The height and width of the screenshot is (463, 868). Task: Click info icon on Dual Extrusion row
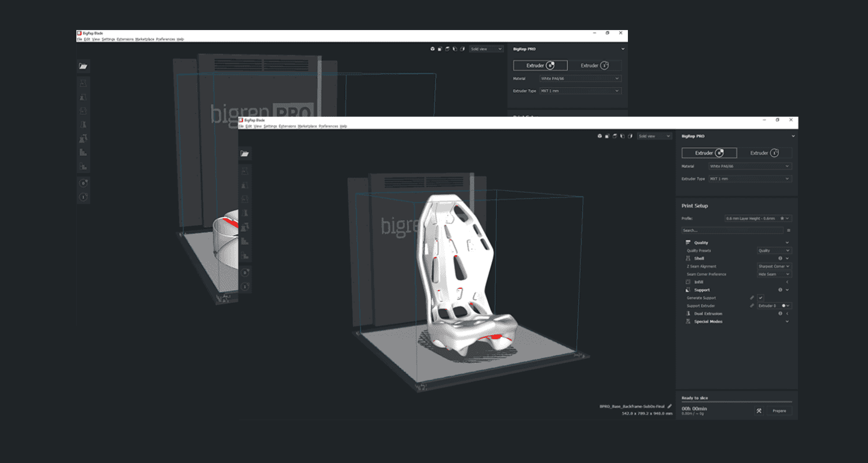[x=780, y=314]
